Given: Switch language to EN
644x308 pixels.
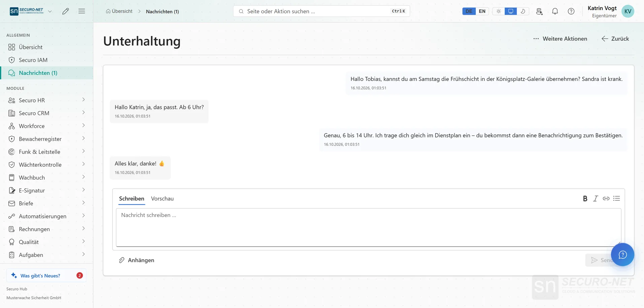Looking at the screenshot, I should point(482,11).
